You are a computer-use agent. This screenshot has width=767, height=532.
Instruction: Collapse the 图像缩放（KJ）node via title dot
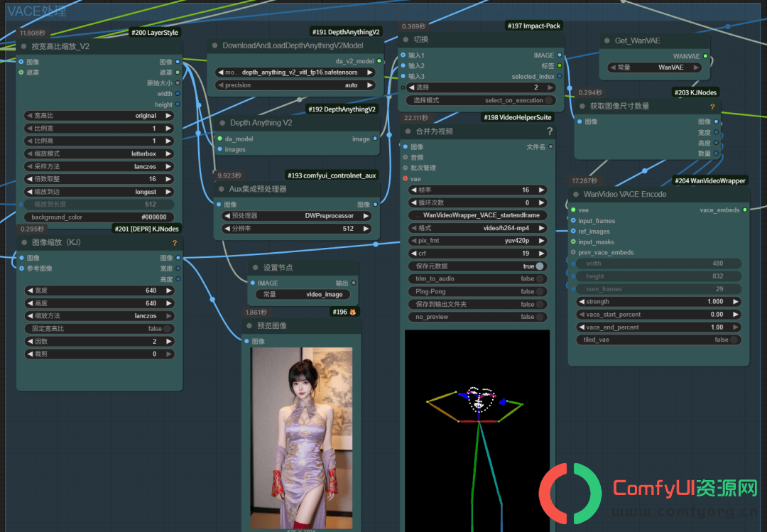[24, 242]
